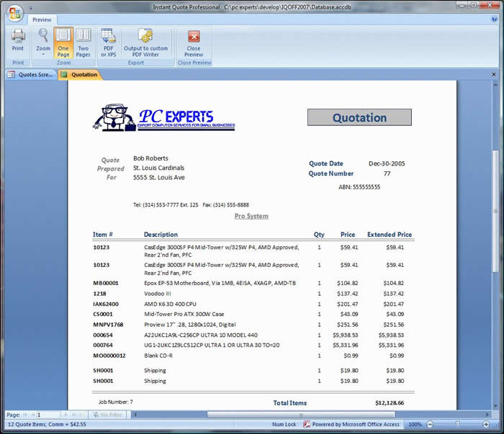Activate the Quotation document tab

click(81, 74)
